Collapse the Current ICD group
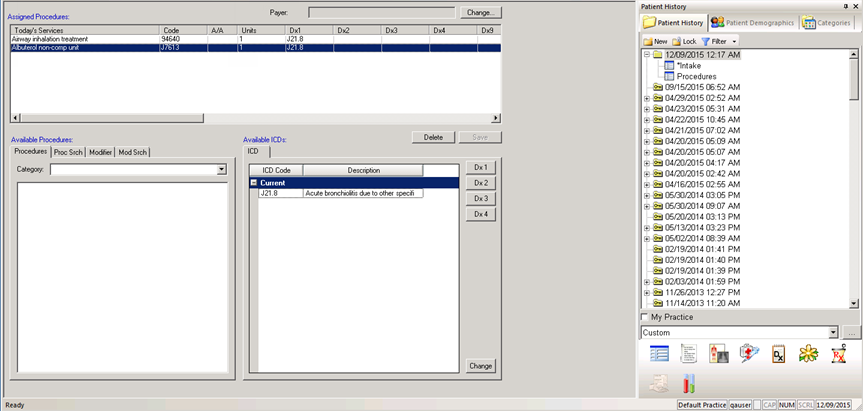The image size is (863, 411). [x=254, y=183]
